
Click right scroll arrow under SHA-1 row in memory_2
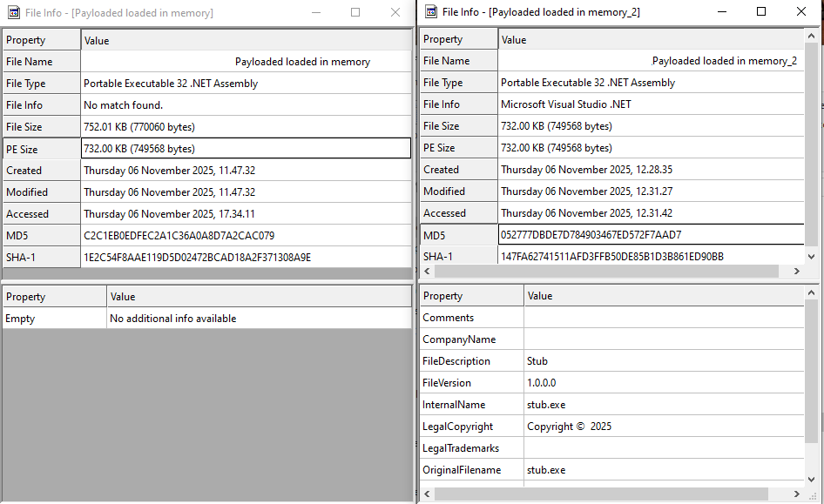[x=796, y=272]
